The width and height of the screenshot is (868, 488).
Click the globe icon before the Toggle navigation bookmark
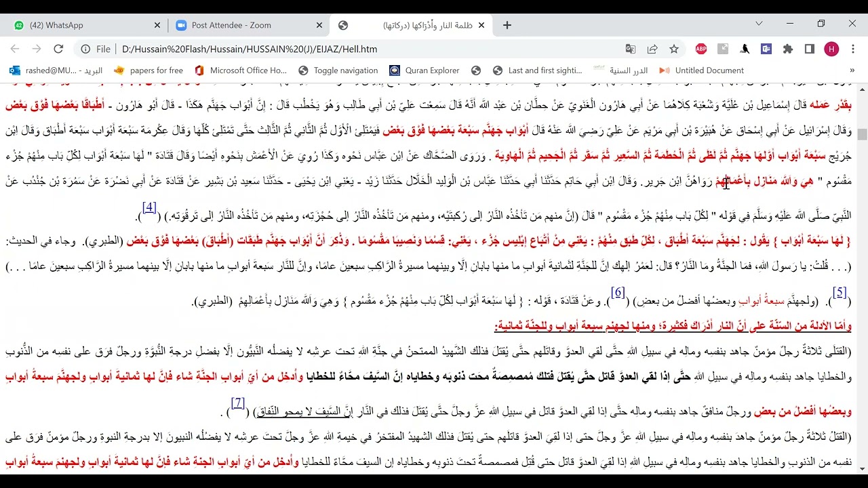(x=303, y=70)
